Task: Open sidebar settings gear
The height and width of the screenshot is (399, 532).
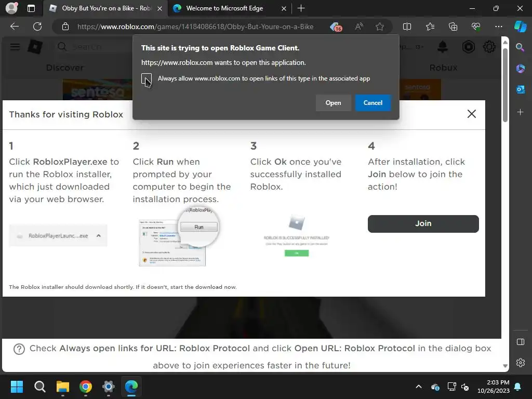Action: tap(520, 363)
